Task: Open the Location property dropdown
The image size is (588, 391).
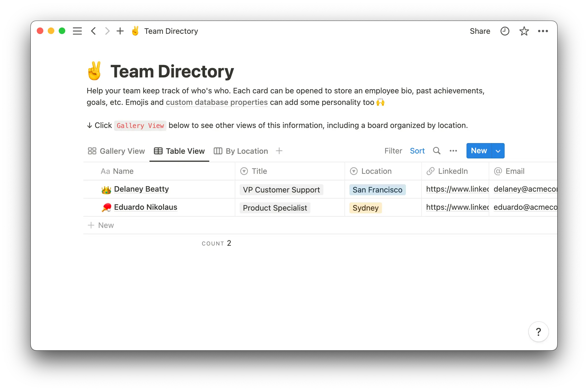Action: [x=354, y=171]
